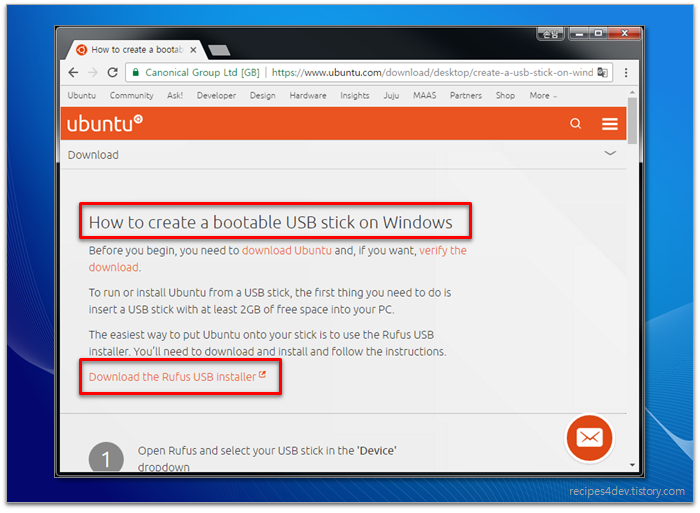This screenshot has width=700, height=513.
Task: Reload the page with the refresh icon
Action: (112, 72)
